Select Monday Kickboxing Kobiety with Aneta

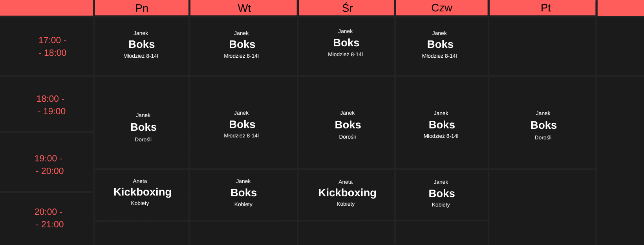pyautogui.click(x=142, y=195)
